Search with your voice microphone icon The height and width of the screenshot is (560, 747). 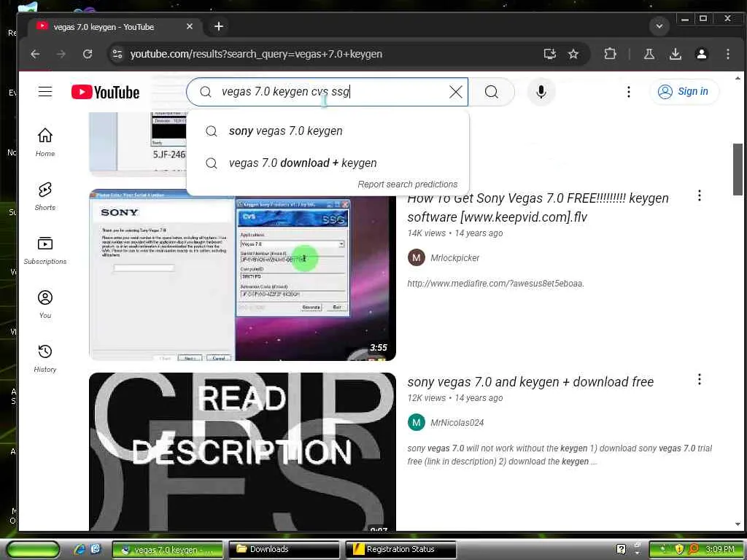(541, 91)
